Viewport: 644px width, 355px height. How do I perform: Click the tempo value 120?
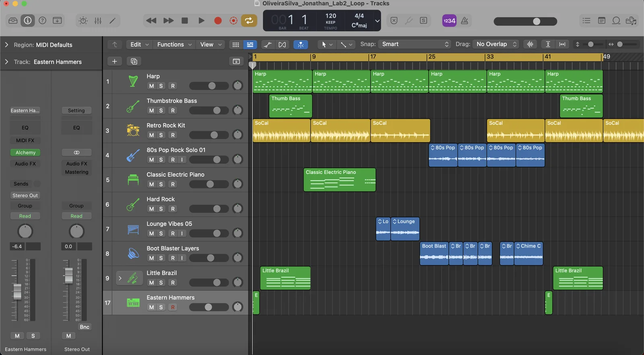[x=331, y=16]
